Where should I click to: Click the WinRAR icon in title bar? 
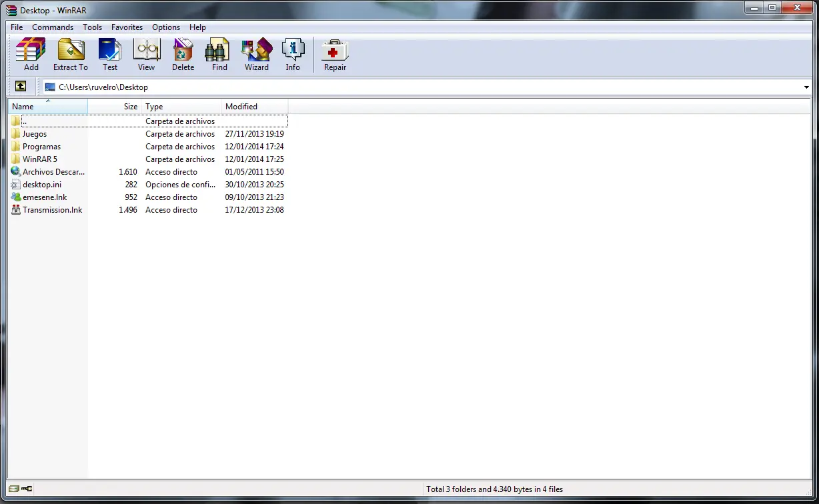pyautogui.click(x=11, y=10)
